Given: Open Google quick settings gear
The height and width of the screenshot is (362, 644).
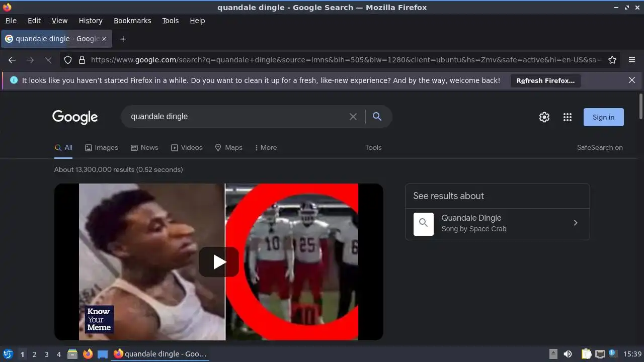Looking at the screenshot, I should pyautogui.click(x=544, y=117).
